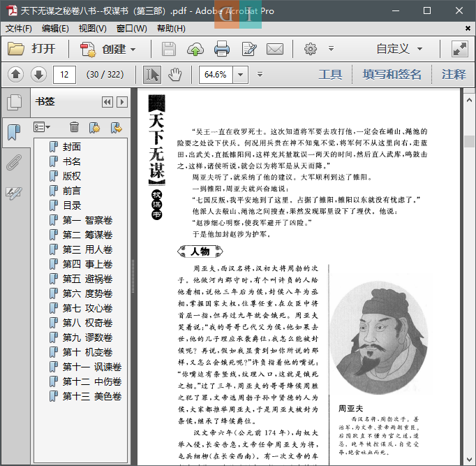Click the upload to cloud icon
This screenshot has height=466, width=476.
coord(195,49)
